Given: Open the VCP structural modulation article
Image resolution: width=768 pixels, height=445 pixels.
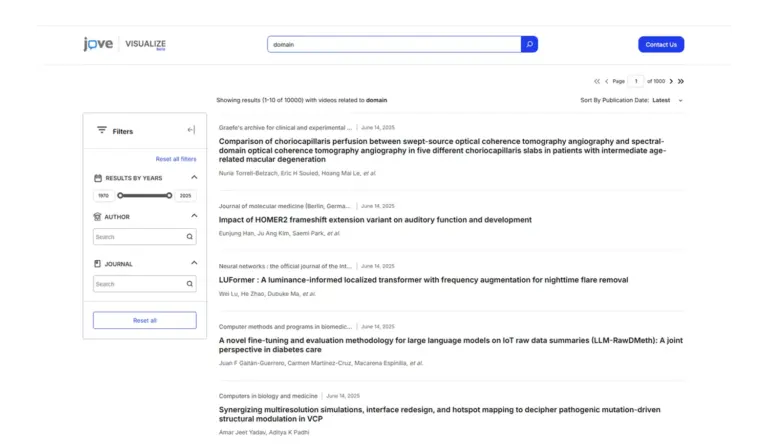Looking at the screenshot, I should [x=439, y=414].
